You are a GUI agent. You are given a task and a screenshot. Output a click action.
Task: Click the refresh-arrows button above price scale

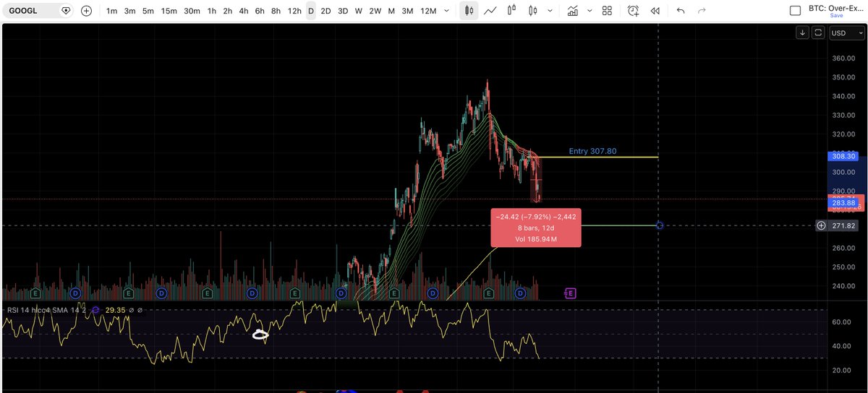coord(818,33)
